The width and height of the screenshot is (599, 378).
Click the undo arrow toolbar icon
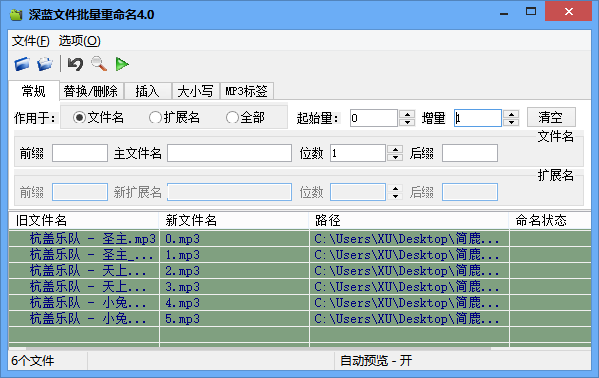75,64
